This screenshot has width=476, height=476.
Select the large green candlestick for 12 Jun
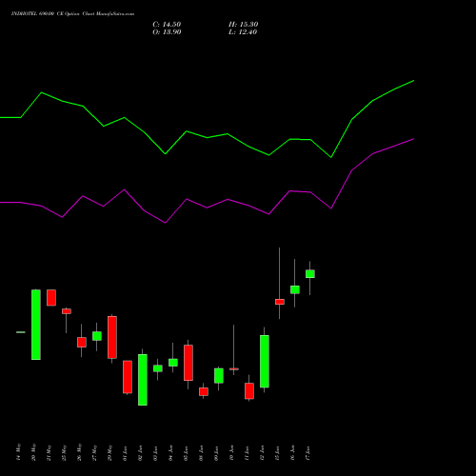click(x=265, y=361)
